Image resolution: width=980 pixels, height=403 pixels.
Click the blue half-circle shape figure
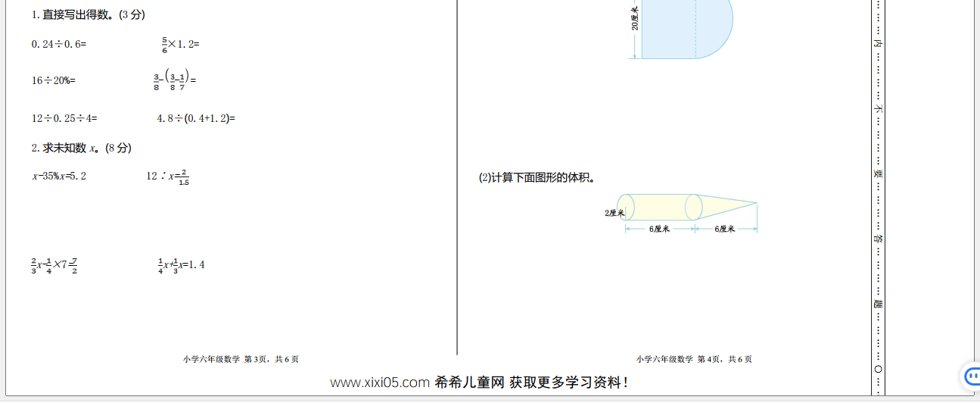click(686, 29)
